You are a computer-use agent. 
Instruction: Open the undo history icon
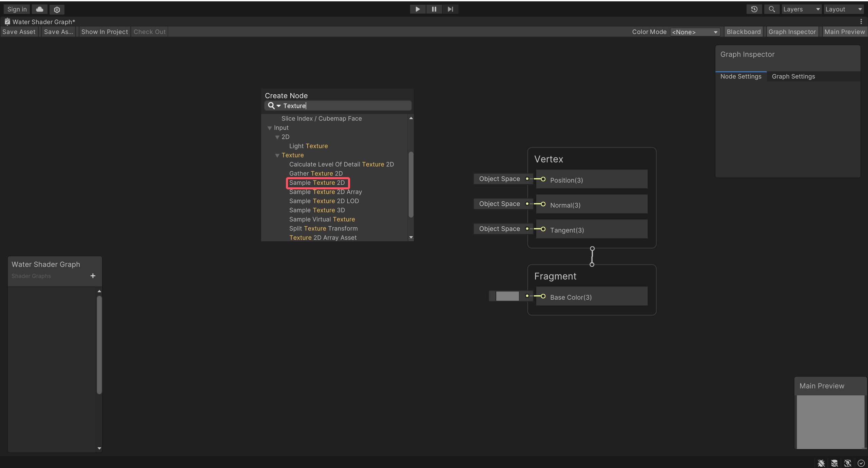(754, 9)
